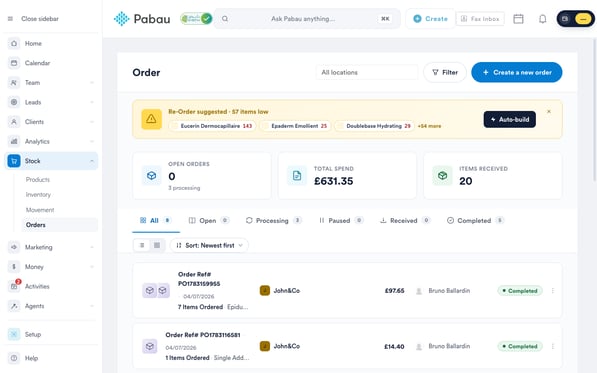Open the Setup icon in sidebar
Screen dimensions: 597x373
14,334
